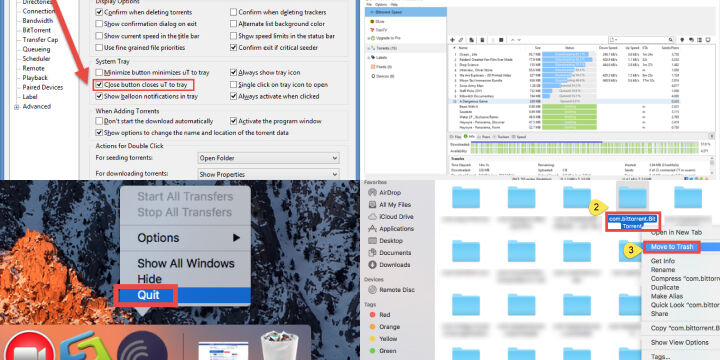
Task: Toggle Confirm when deleting trackers checkbox
Action: pyautogui.click(x=233, y=12)
